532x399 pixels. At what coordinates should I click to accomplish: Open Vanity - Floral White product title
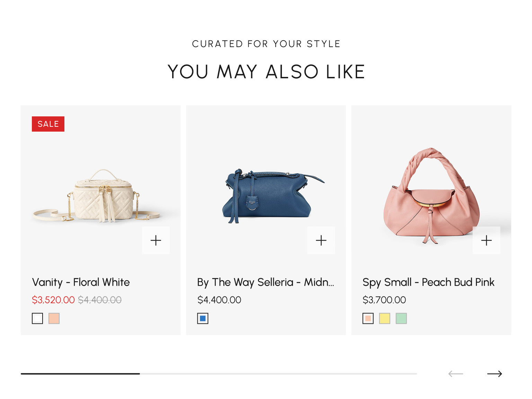click(x=81, y=282)
